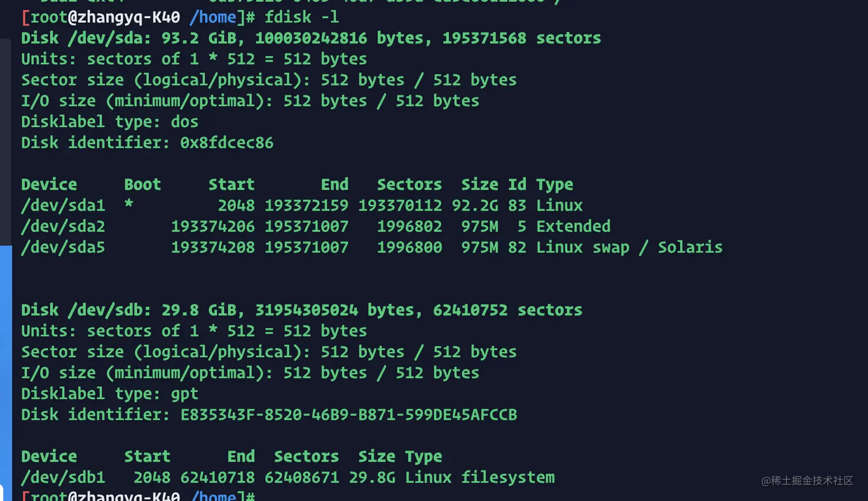Click the "Linux filesystem" type text
This screenshot has width=868, height=501.
pyautogui.click(x=479, y=477)
